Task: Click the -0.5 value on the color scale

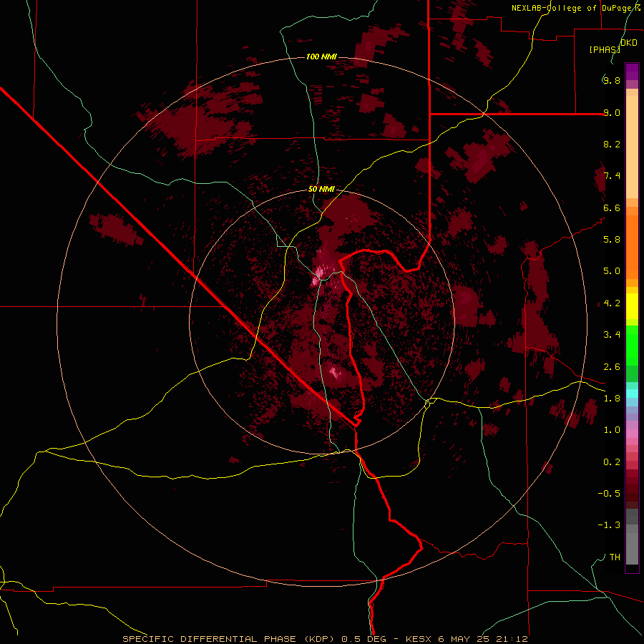Action: pyautogui.click(x=609, y=494)
